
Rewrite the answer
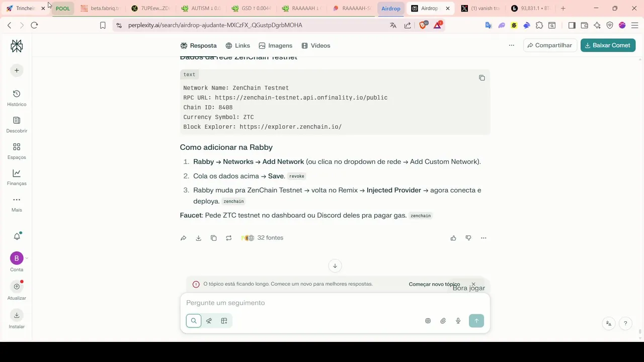[228, 238]
